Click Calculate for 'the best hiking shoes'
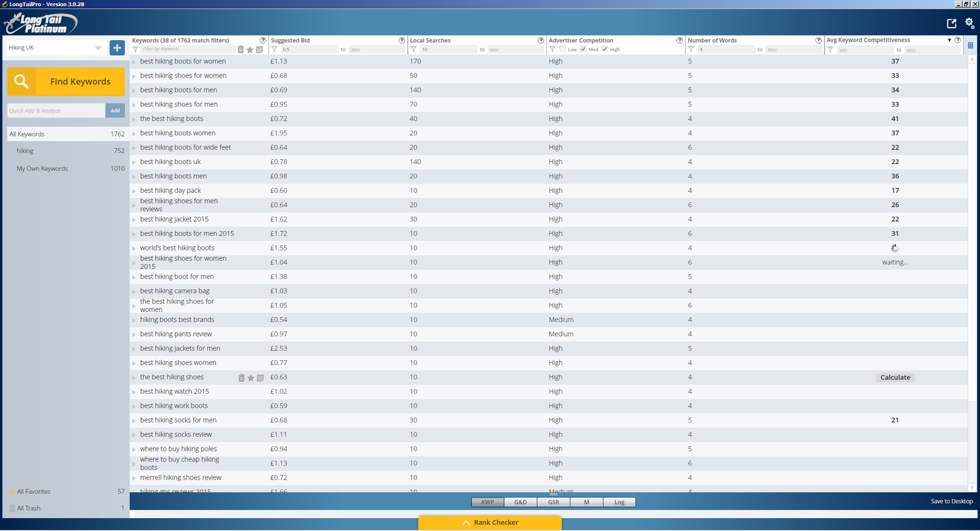 point(895,377)
